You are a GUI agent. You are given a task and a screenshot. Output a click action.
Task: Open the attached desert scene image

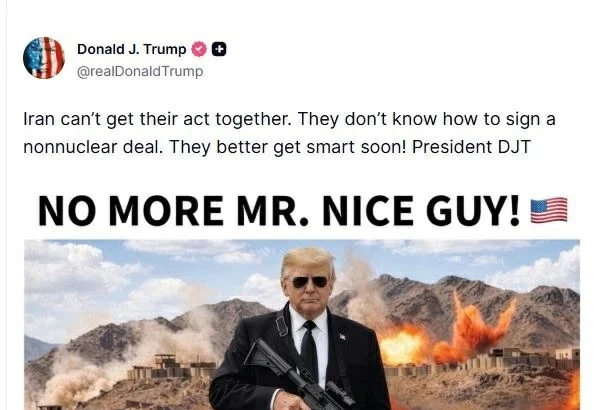tap(302, 325)
